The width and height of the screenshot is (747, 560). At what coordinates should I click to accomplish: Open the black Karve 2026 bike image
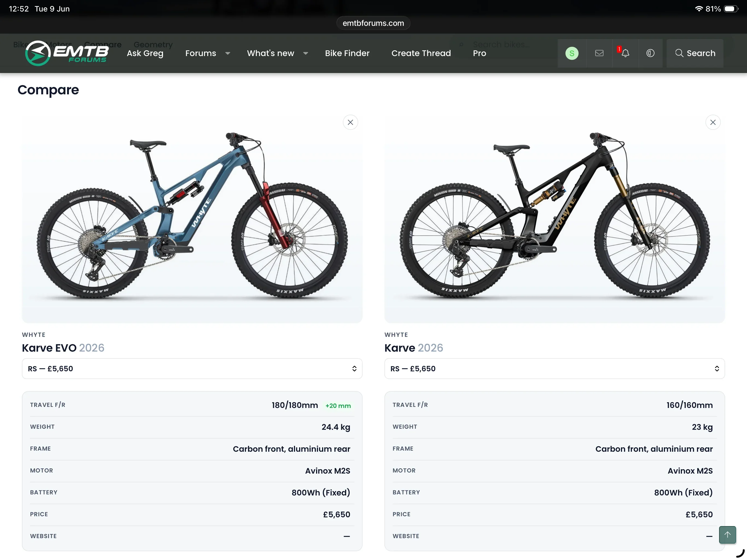pos(555,219)
